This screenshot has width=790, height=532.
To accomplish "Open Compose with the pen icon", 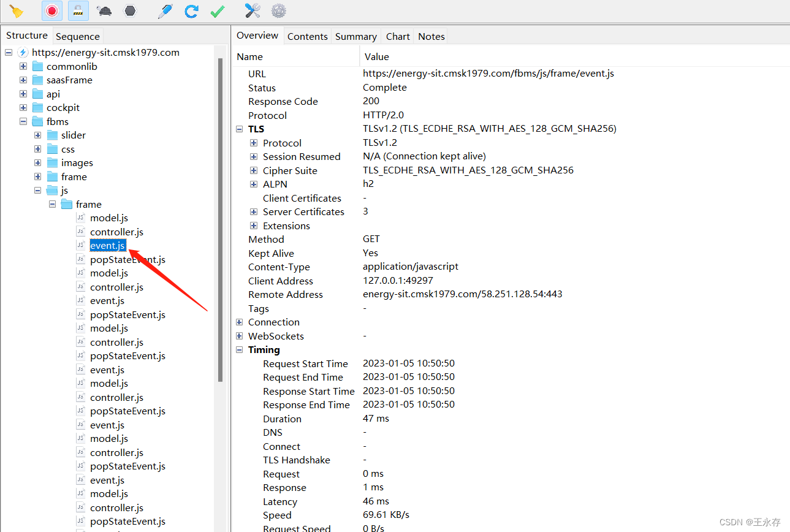I will coord(164,10).
